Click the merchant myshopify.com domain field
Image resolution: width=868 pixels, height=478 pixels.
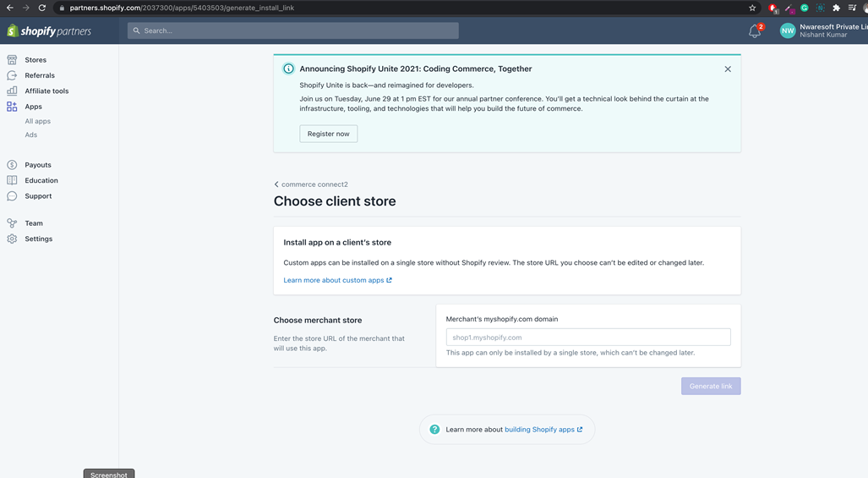click(x=587, y=337)
